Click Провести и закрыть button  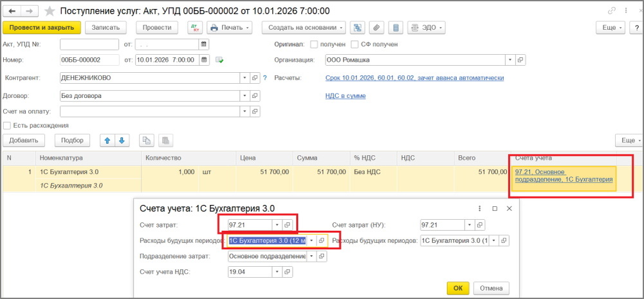(42, 28)
